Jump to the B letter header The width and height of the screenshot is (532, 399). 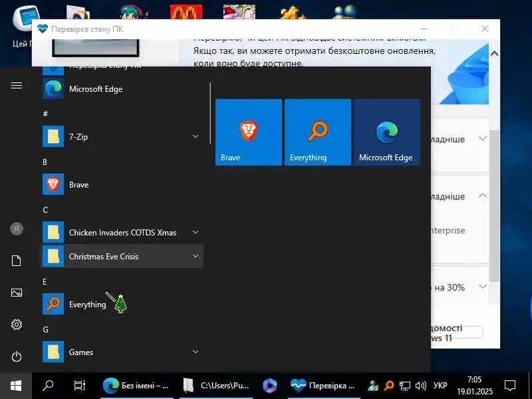(x=45, y=162)
